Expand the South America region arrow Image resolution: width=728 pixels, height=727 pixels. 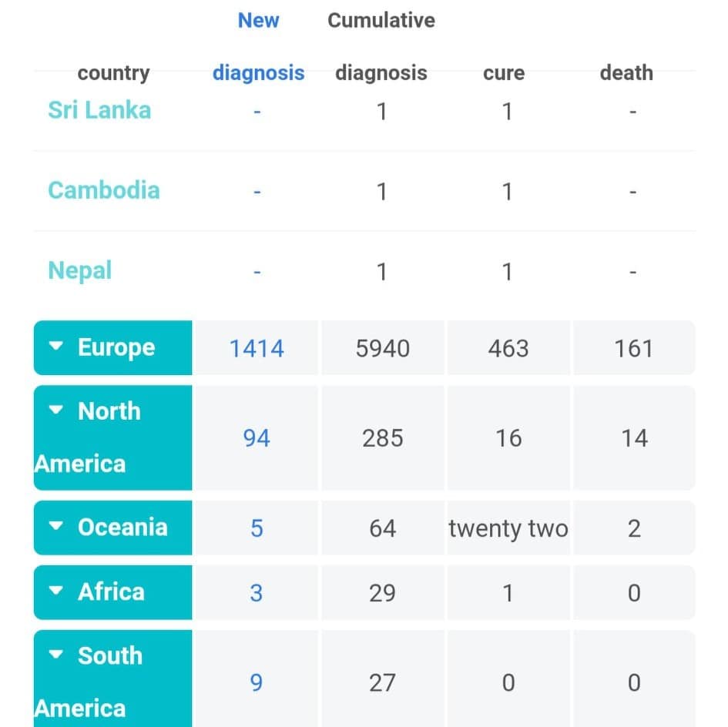(x=56, y=655)
